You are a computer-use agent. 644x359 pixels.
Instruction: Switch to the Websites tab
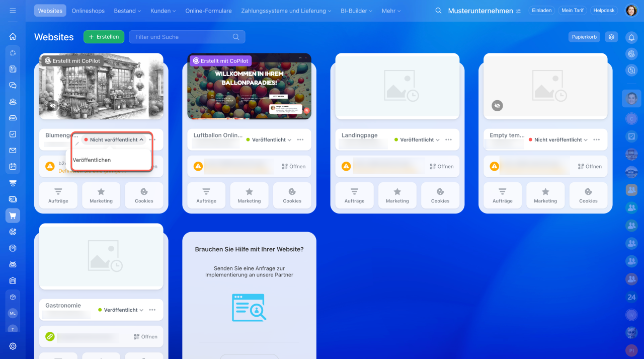click(50, 11)
